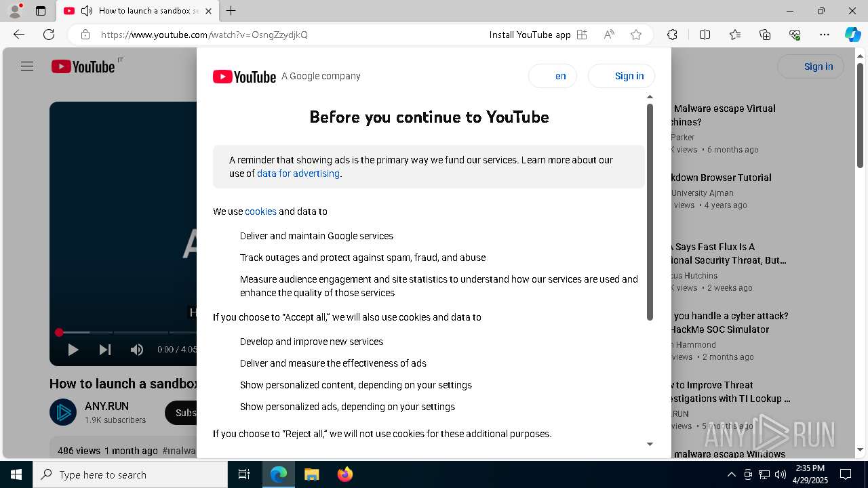Screen dimensions: 868x488
Task: Click the consent dialog scrollbar thumb
Action: pyautogui.click(x=650, y=211)
